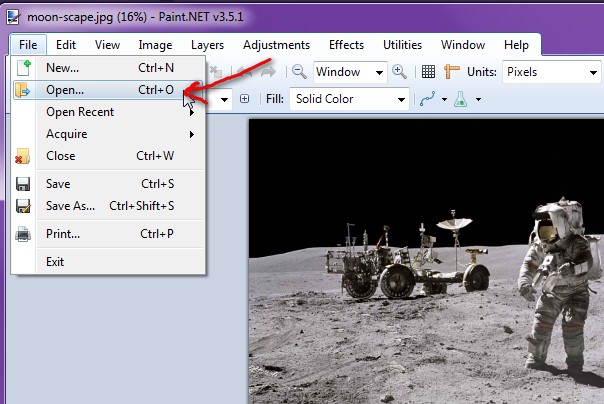Open the Effects menu

[346, 45]
